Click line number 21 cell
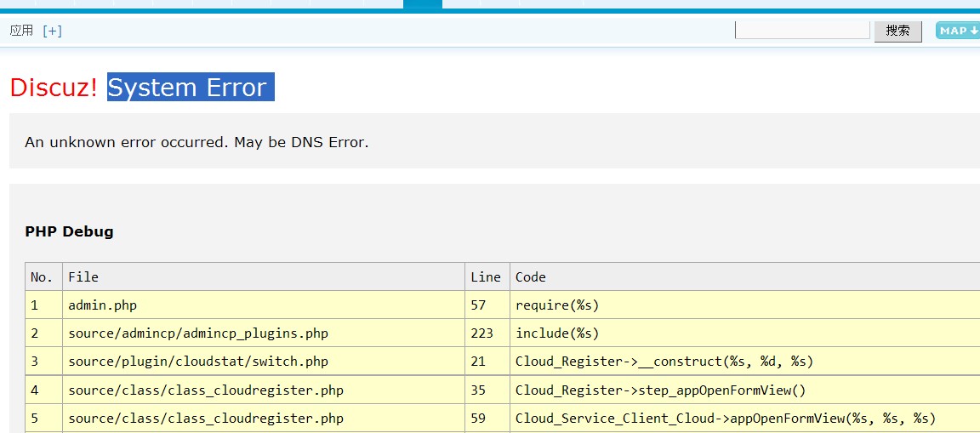 [x=487, y=362]
